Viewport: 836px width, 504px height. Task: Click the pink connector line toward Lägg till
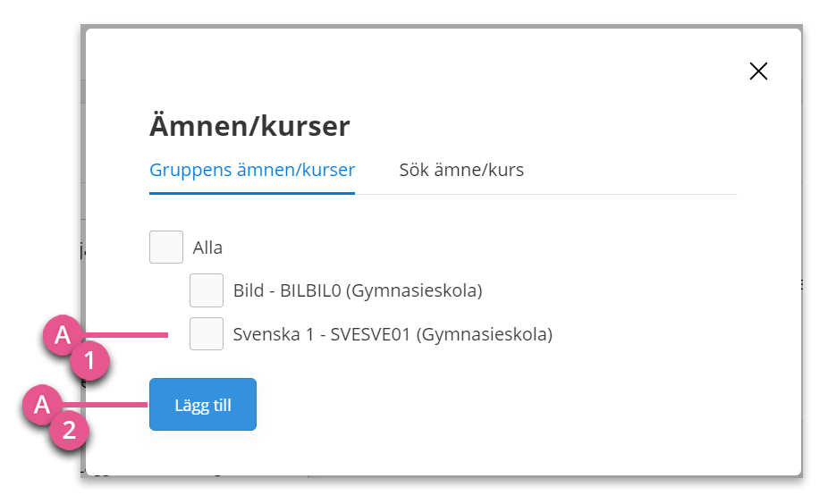[105, 405]
